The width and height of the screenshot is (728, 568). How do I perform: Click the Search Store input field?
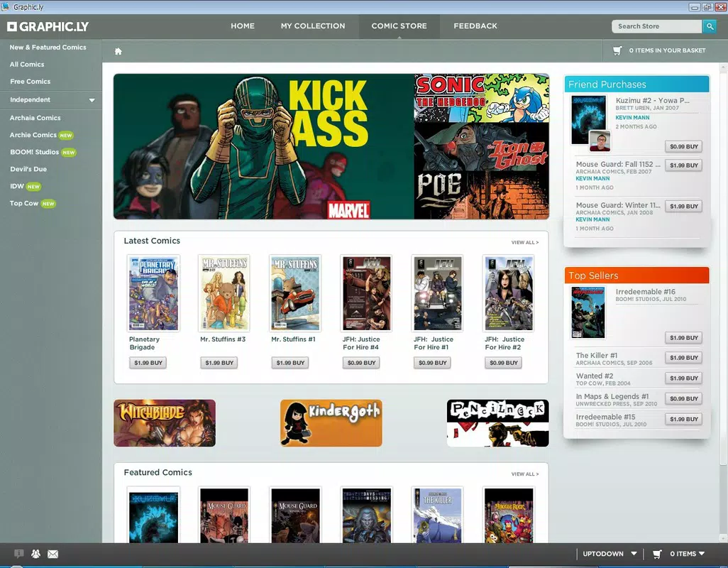(656, 26)
